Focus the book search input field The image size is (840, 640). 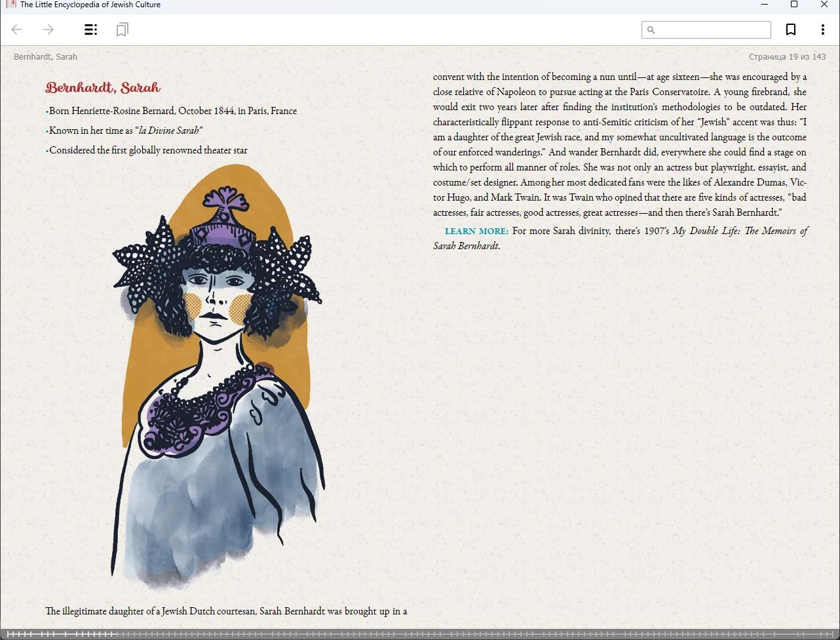click(712, 30)
